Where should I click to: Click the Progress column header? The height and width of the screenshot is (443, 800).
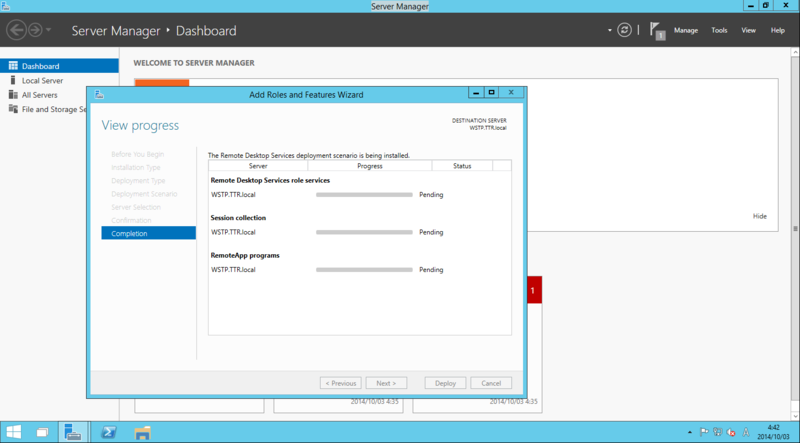pyautogui.click(x=370, y=166)
